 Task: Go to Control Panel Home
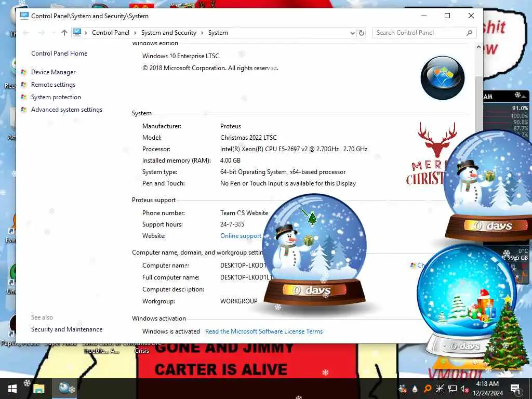click(59, 54)
